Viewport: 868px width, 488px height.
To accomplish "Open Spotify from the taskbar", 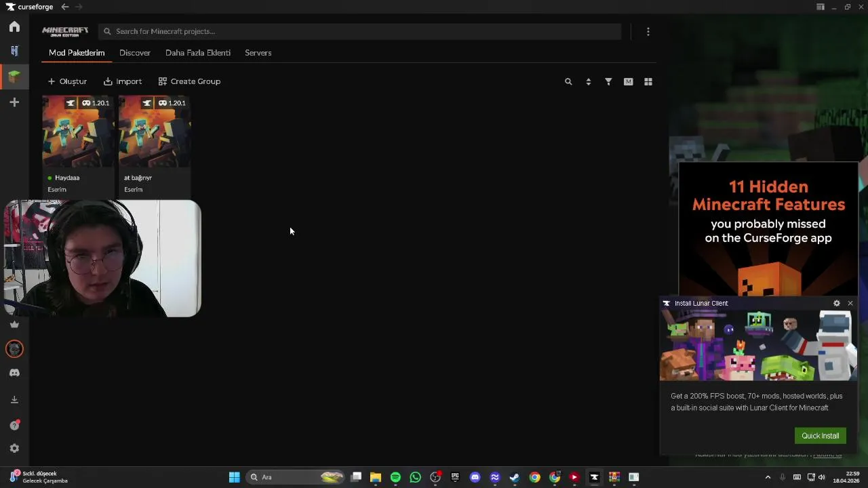I will click(x=395, y=477).
